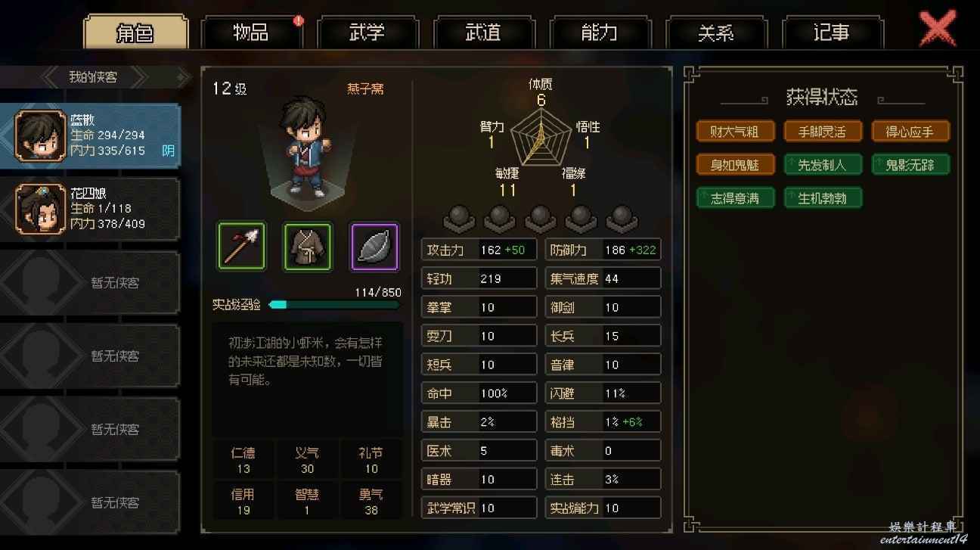Select the purple-bordered accessory slot
This screenshot has height=550, width=980.
click(374, 247)
